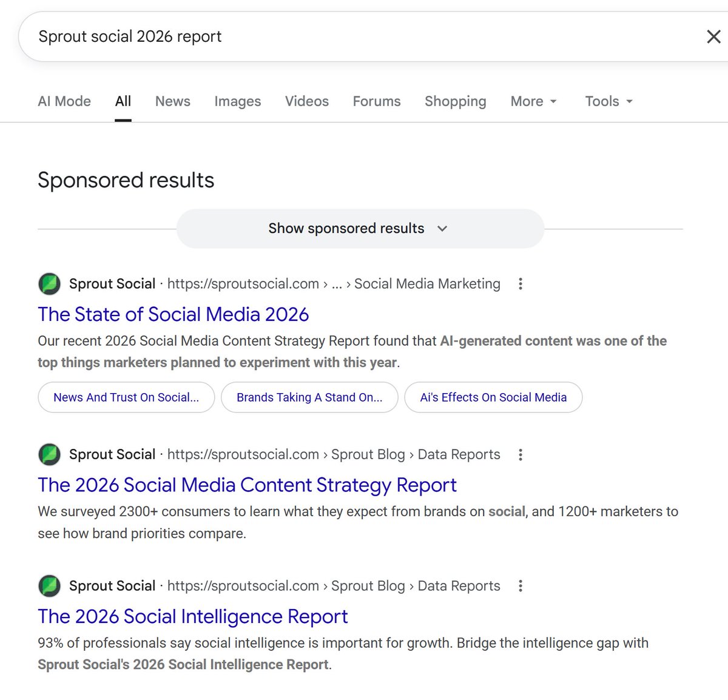Screen dimensions: 728x700
Task: Open options for the State of Social Media result
Action: click(x=520, y=284)
